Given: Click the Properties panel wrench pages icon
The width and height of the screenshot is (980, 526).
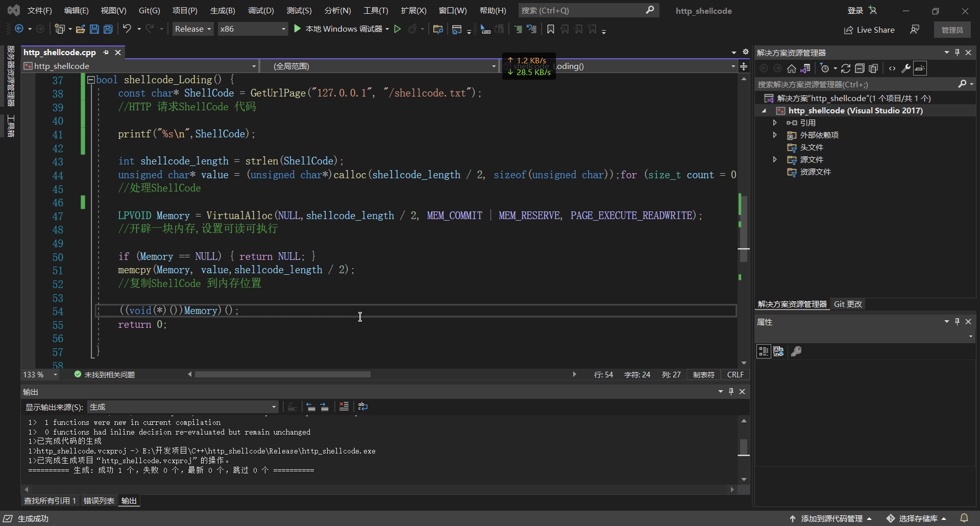Looking at the screenshot, I should click(x=796, y=351).
